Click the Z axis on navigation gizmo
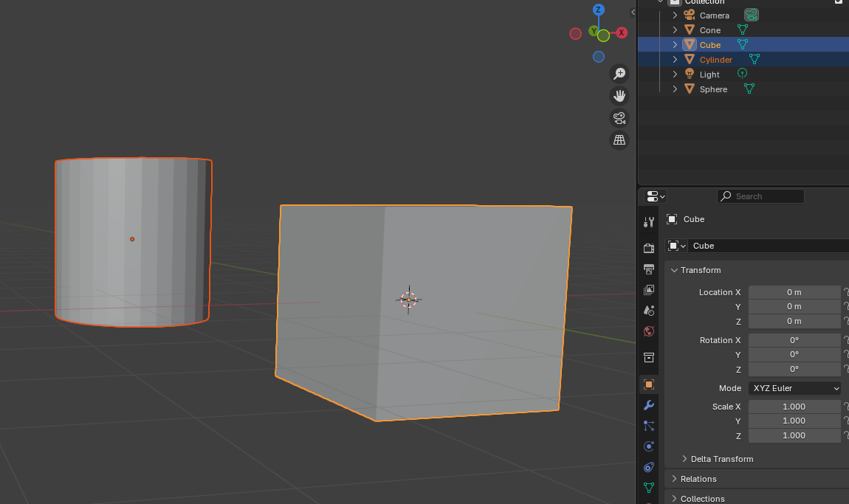849x504 pixels. point(598,10)
